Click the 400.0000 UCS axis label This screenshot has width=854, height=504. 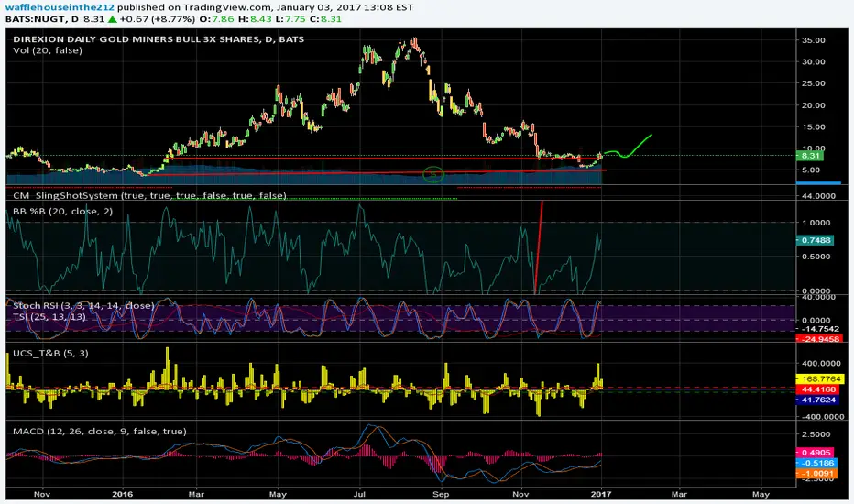821,364
